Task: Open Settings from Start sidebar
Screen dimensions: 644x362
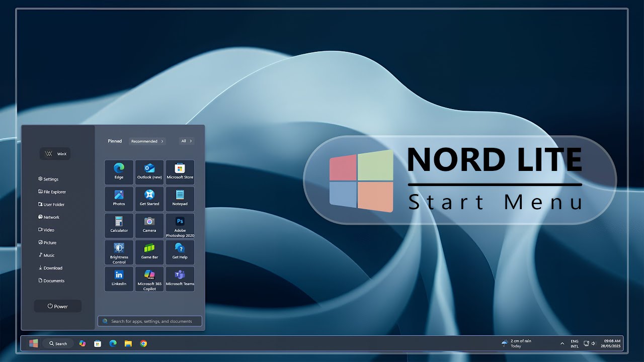Action: click(48, 179)
